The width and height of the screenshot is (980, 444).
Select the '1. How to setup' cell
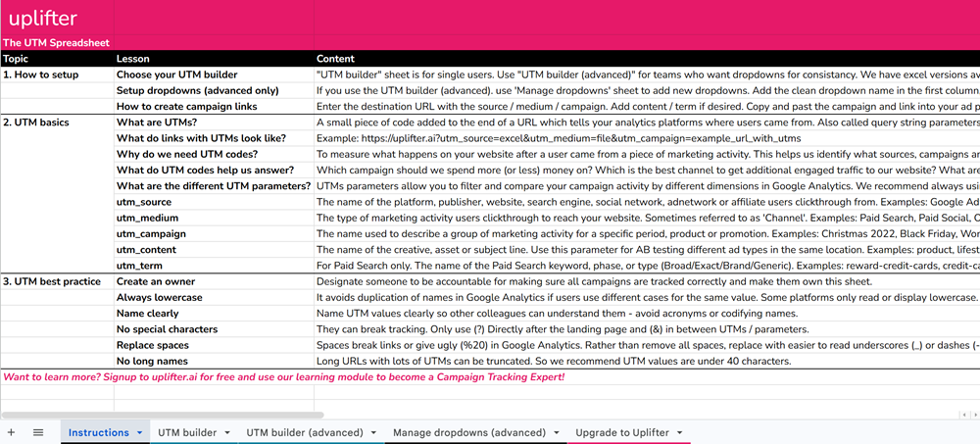point(57,74)
